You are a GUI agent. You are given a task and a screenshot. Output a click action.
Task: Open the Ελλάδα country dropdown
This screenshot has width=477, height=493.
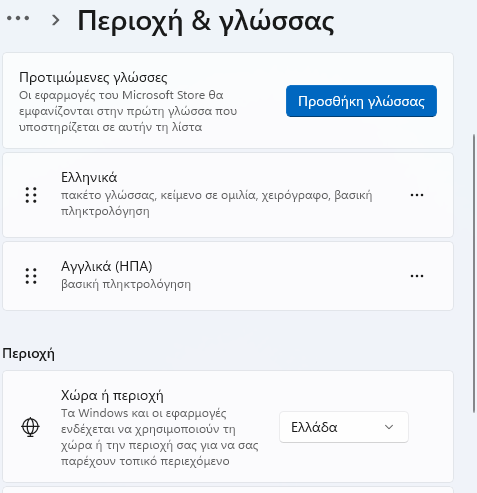pyautogui.click(x=344, y=427)
